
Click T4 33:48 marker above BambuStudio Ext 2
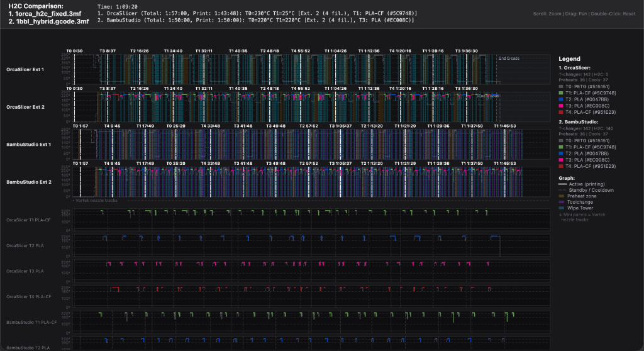pos(210,163)
